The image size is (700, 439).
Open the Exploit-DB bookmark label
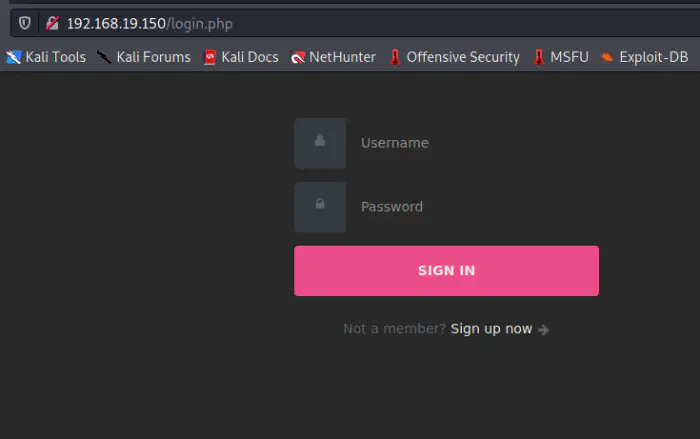tap(653, 57)
